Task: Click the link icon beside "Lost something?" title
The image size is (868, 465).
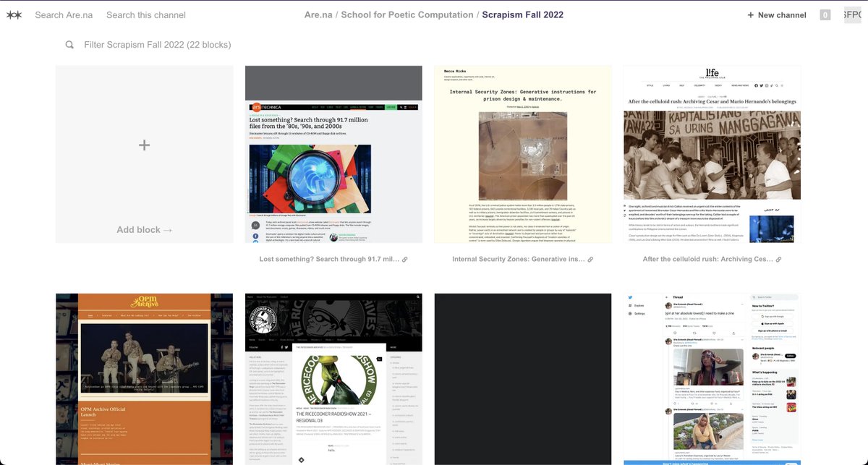Action: 405,259
